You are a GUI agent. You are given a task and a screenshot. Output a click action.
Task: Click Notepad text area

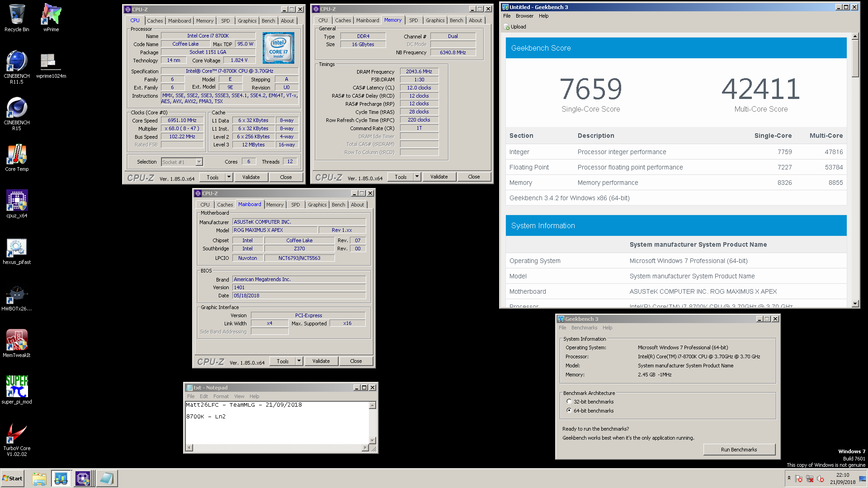(x=277, y=422)
